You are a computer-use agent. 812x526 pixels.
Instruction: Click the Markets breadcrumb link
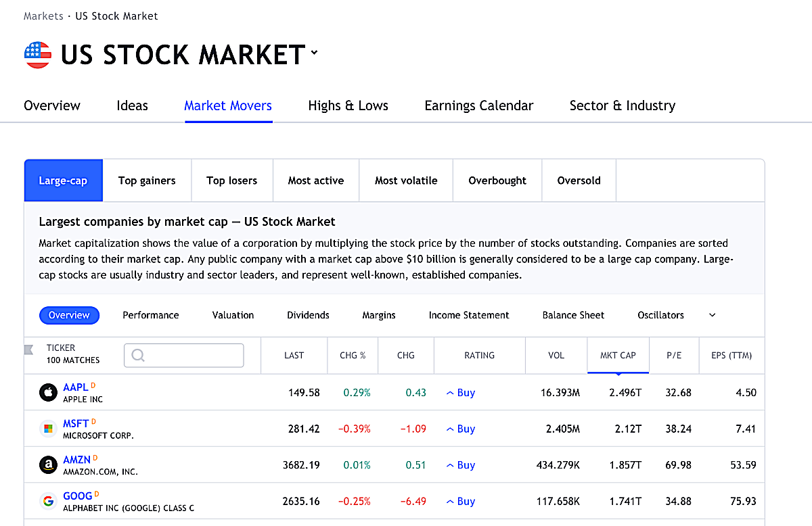pos(43,16)
